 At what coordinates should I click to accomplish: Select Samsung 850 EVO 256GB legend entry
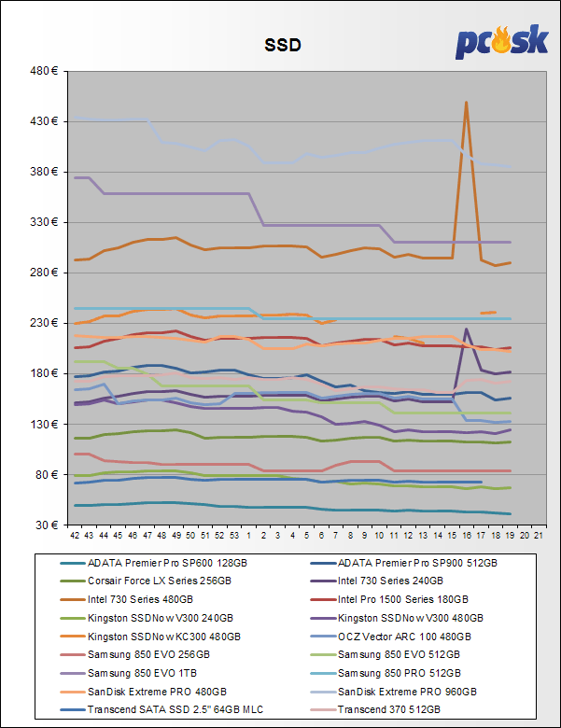135,654
